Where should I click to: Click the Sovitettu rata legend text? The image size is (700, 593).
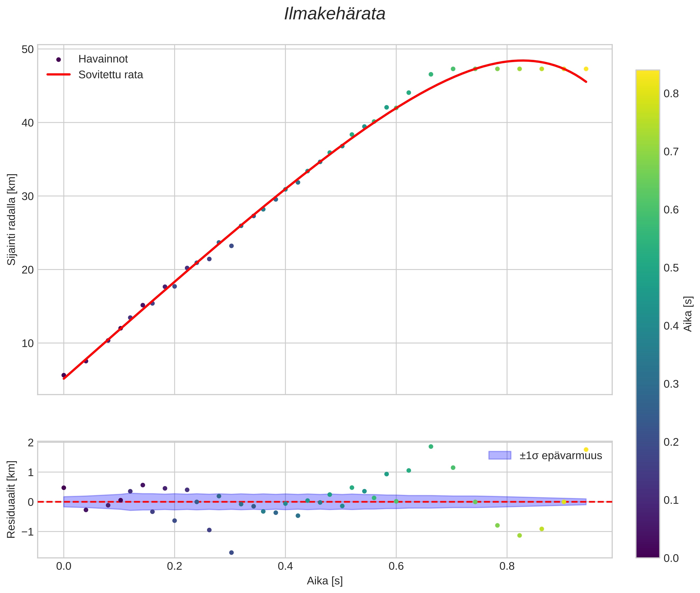click(x=111, y=75)
